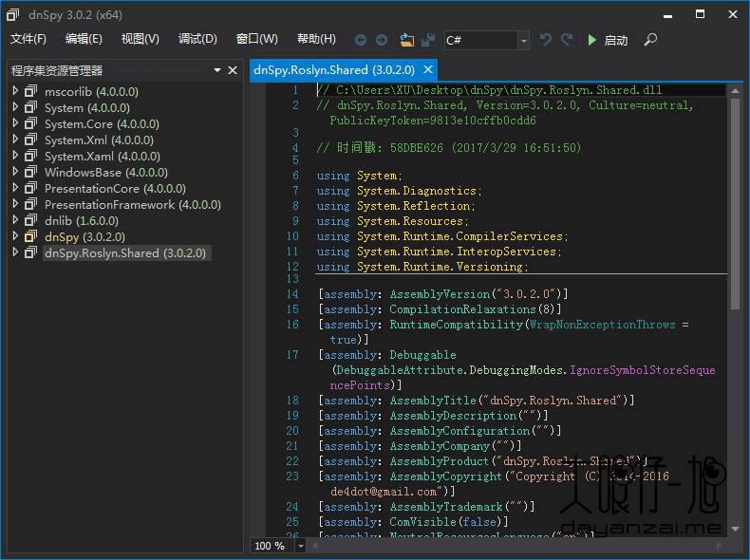750x560 pixels.
Task: Click the vertical scrollbar thumb in editor
Action: (736, 205)
